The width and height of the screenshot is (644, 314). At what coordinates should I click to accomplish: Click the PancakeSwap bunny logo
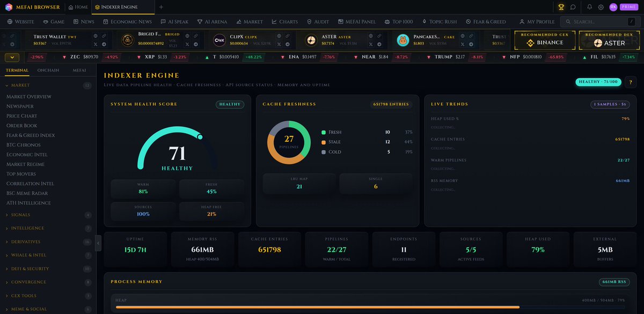point(403,40)
